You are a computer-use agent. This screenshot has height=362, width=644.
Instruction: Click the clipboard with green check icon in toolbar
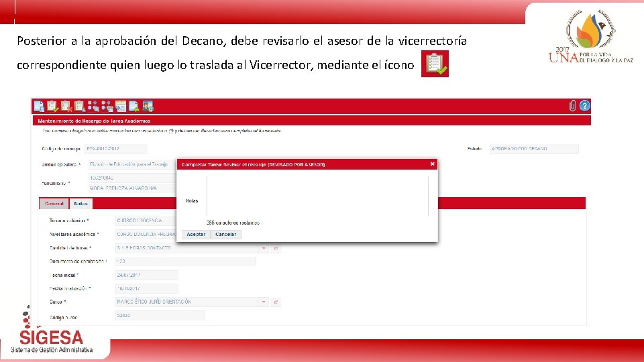pyautogui.click(x=52, y=107)
